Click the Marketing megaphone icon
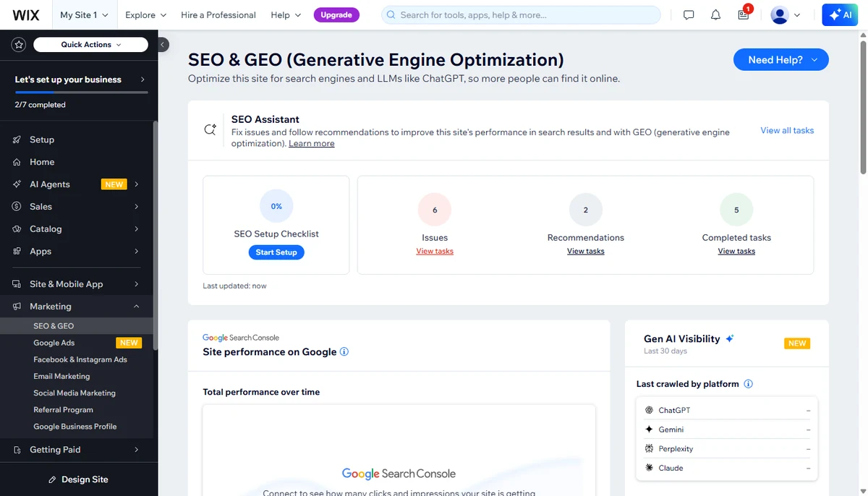The height and width of the screenshot is (496, 868). 17,307
